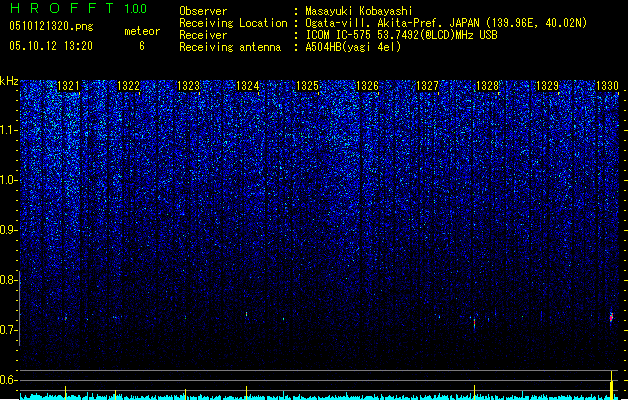Viewport: 629px width, 400px height.
Task: Click the Receiving Location value text
Action: (x=446, y=23)
